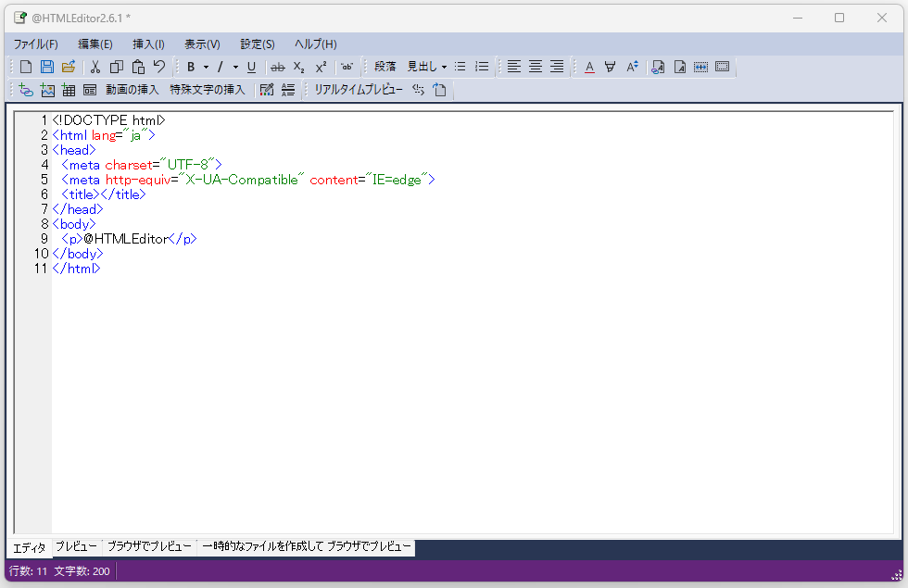Click line number 6 in the gutter
The height and width of the screenshot is (588, 908).
point(44,194)
